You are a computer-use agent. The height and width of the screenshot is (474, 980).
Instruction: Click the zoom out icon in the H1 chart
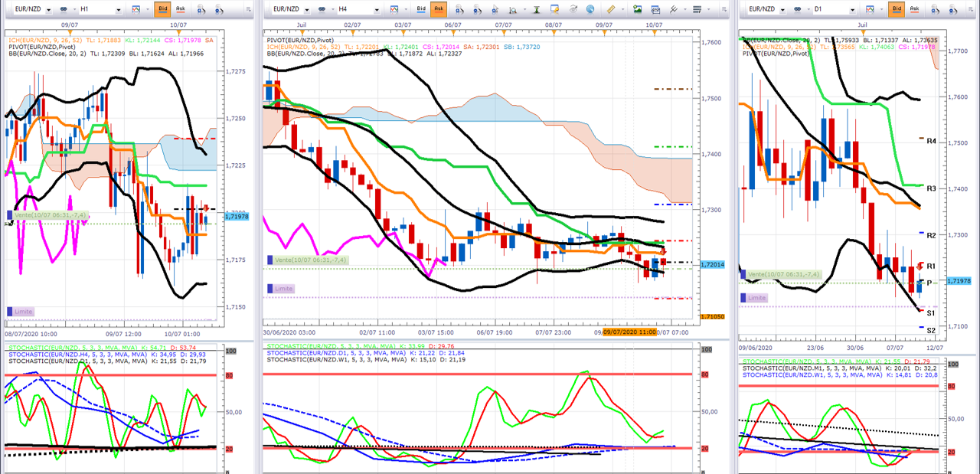click(x=218, y=9)
